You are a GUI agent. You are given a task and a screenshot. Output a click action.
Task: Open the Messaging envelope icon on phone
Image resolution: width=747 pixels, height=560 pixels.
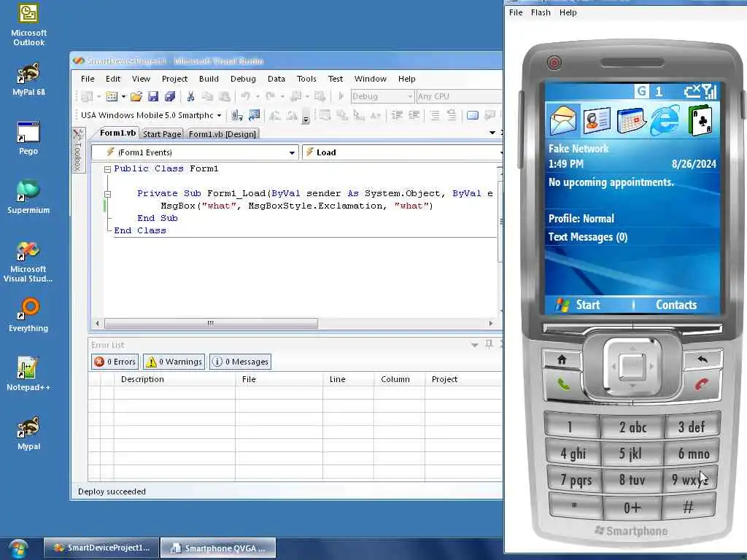(x=562, y=120)
